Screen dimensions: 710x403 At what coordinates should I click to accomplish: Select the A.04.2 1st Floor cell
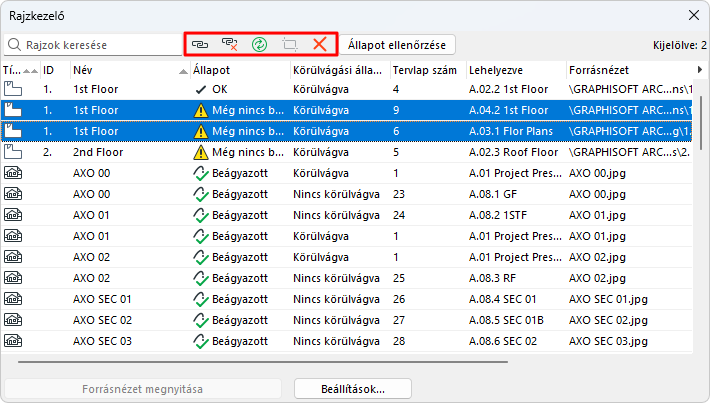pos(509,110)
